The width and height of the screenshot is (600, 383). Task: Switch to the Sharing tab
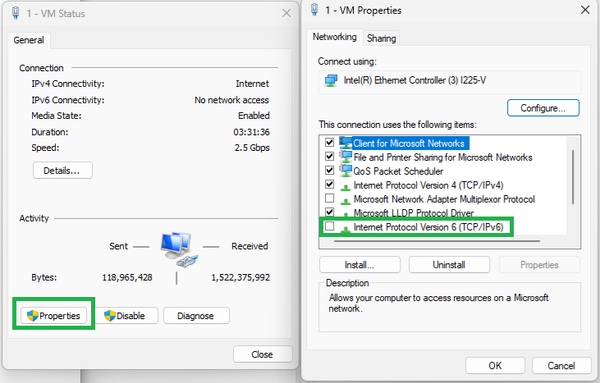pyautogui.click(x=381, y=38)
